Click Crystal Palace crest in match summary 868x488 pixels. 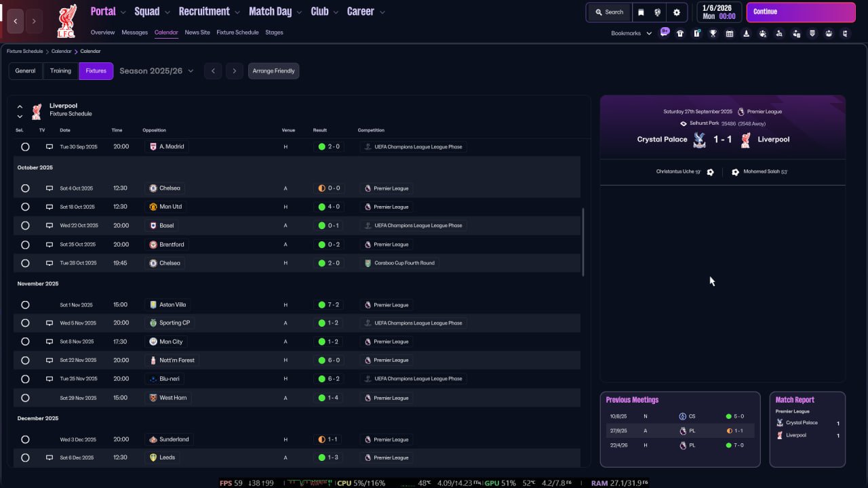click(700, 140)
